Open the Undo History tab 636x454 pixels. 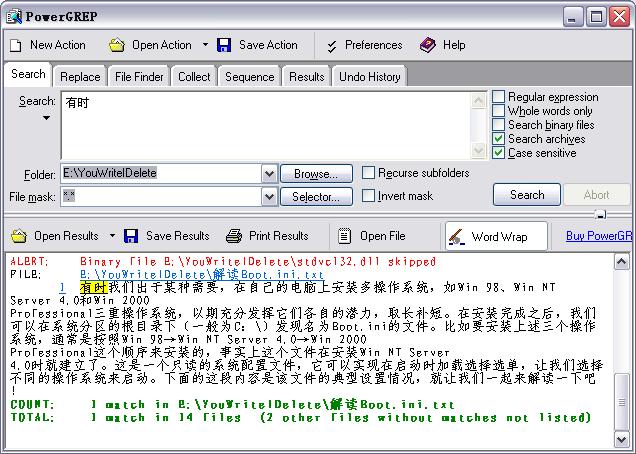click(x=370, y=77)
